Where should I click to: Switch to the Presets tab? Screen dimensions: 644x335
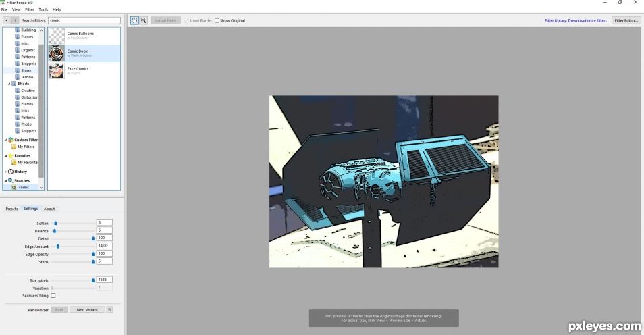coord(11,209)
